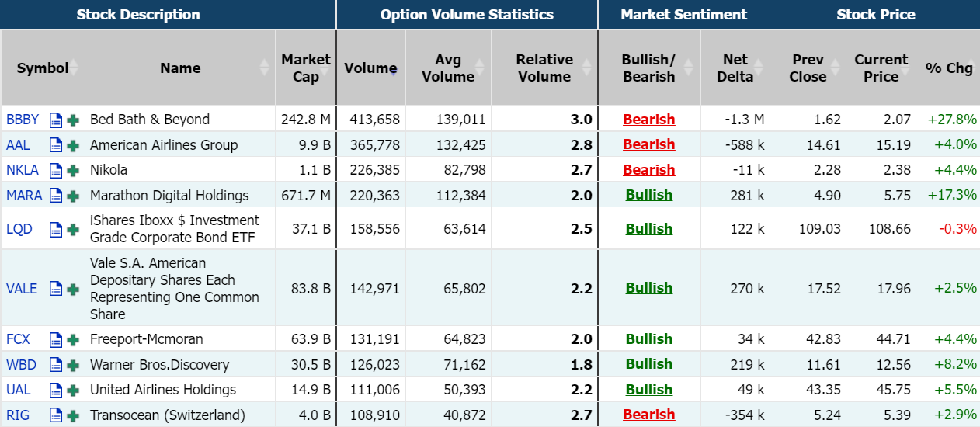Screen dimensions: 980x427
Task: Open the document icon next to FCX
Action: click(x=56, y=340)
